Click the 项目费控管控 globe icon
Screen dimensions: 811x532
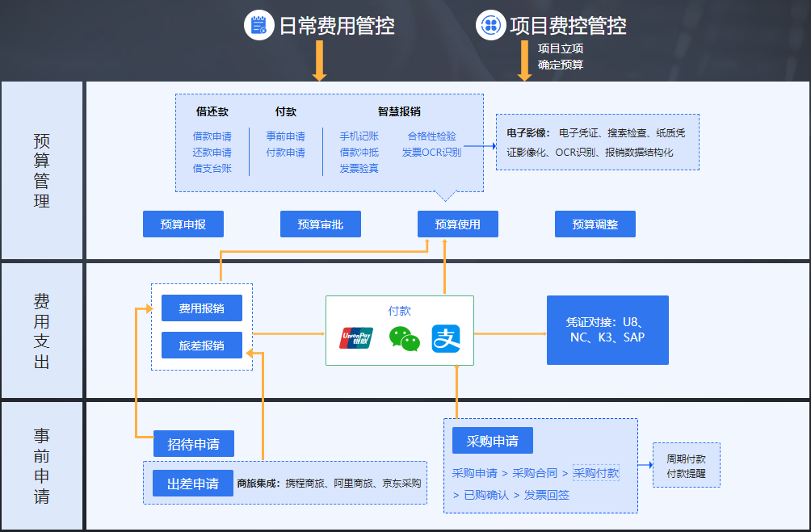point(492,23)
